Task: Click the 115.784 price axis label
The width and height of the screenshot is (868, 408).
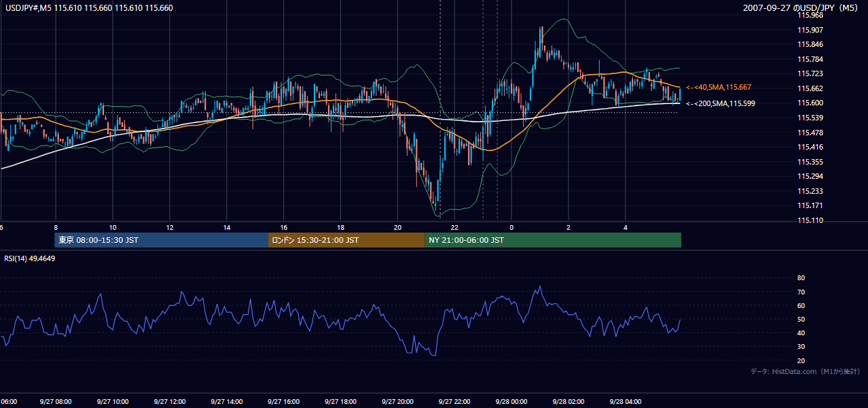Action: click(x=810, y=59)
